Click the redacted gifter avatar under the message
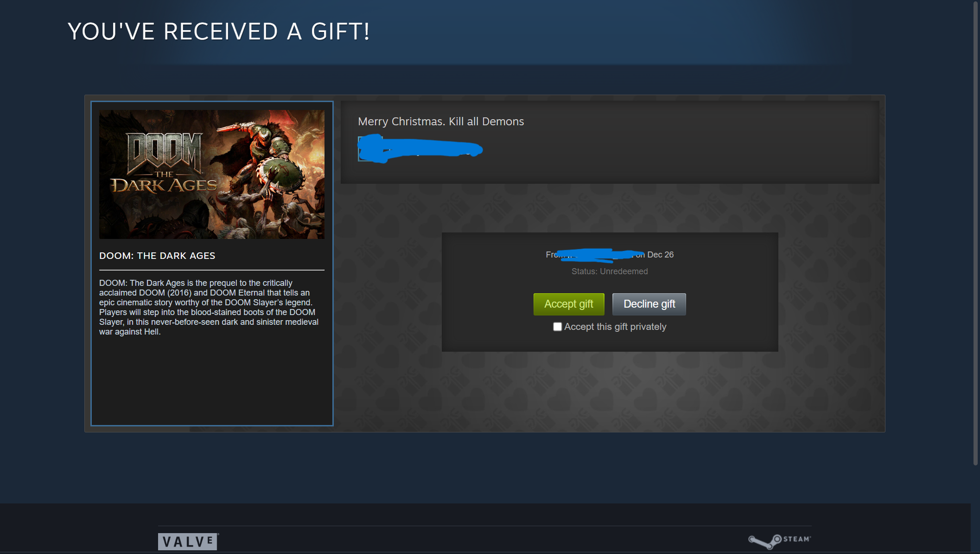Screen dimensions: 980x554 click(370, 148)
